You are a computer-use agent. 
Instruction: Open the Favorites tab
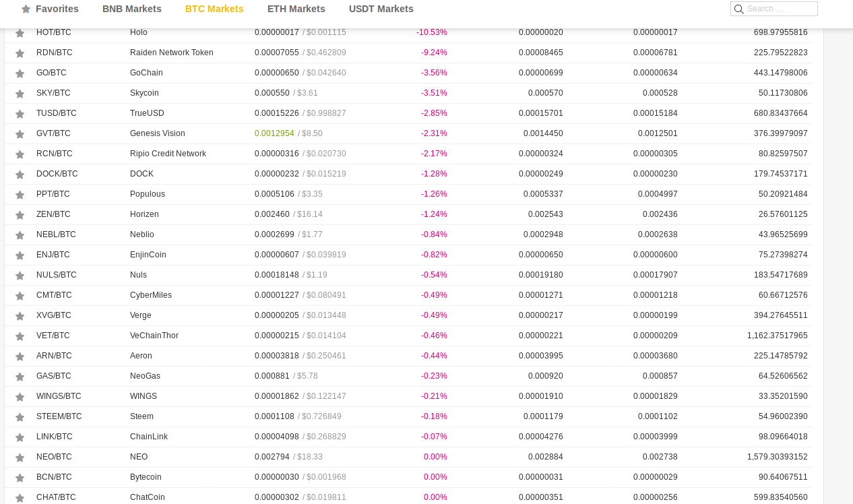click(50, 9)
